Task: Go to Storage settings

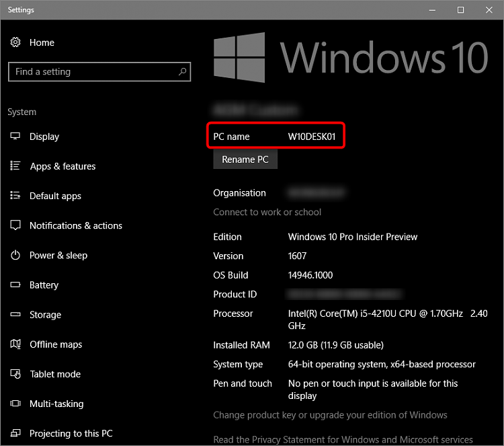Action: (x=45, y=315)
